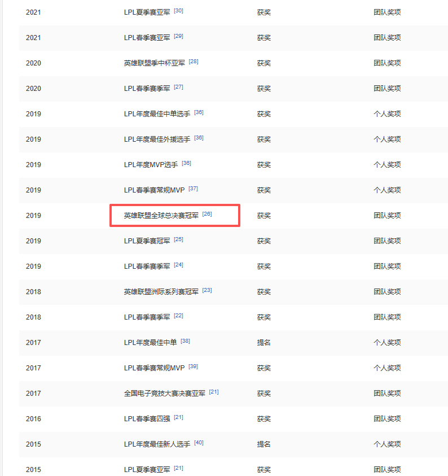Click 团队奖项 in the LPL夏季赛冠军 row
The image size is (448, 476).
coord(387,241)
